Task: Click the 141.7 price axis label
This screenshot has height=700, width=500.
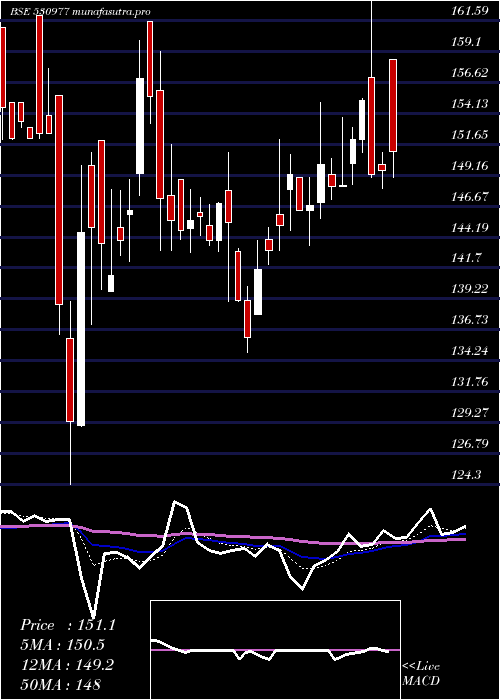Action: [x=466, y=258]
